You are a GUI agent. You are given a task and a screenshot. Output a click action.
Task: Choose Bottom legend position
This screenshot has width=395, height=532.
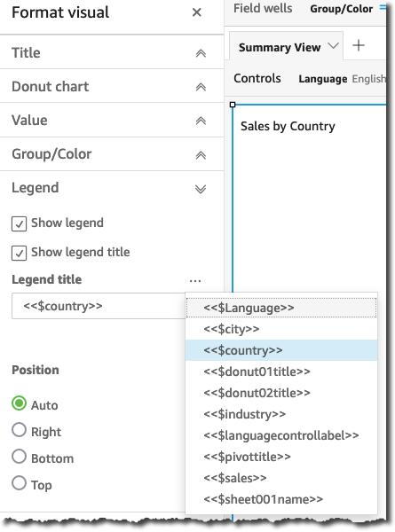(x=19, y=457)
